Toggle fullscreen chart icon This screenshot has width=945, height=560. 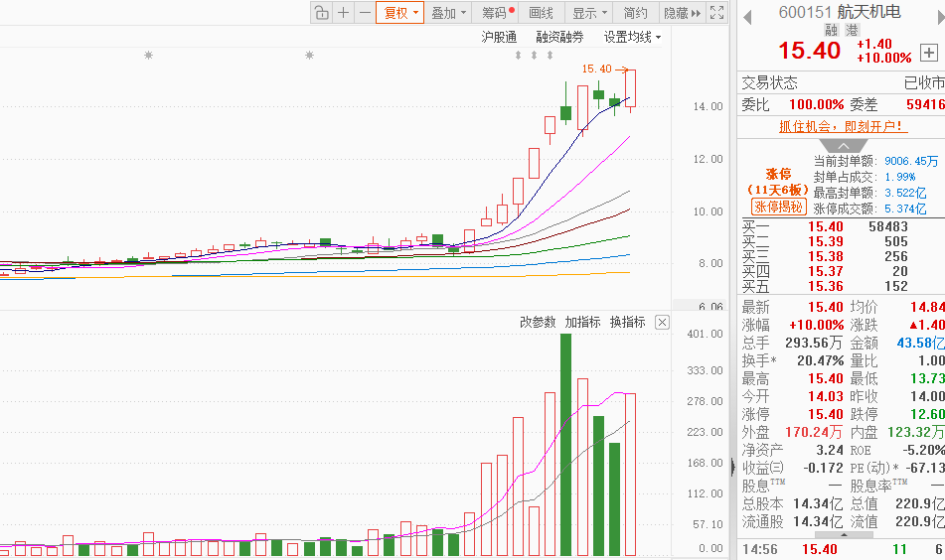point(716,13)
